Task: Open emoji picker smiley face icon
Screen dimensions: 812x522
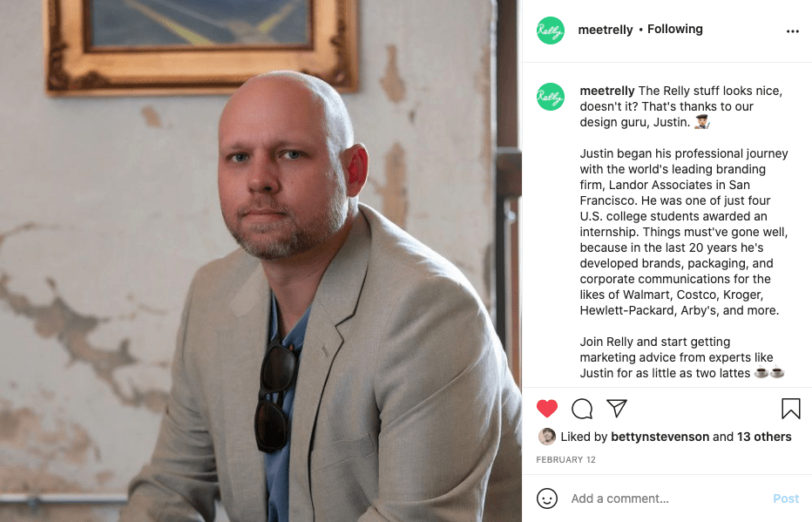Action: [x=547, y=498]
